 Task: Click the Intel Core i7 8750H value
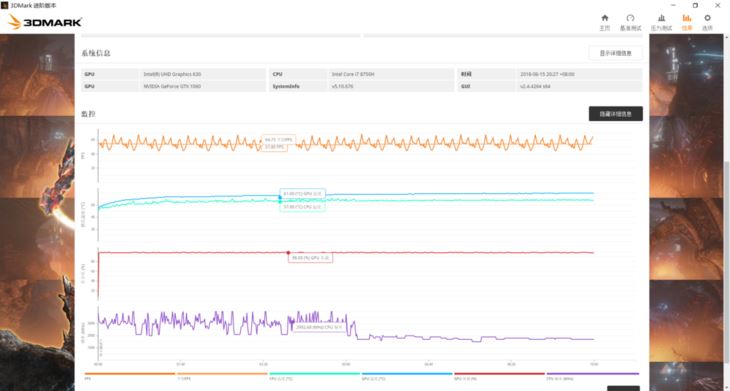coord(353,74)
